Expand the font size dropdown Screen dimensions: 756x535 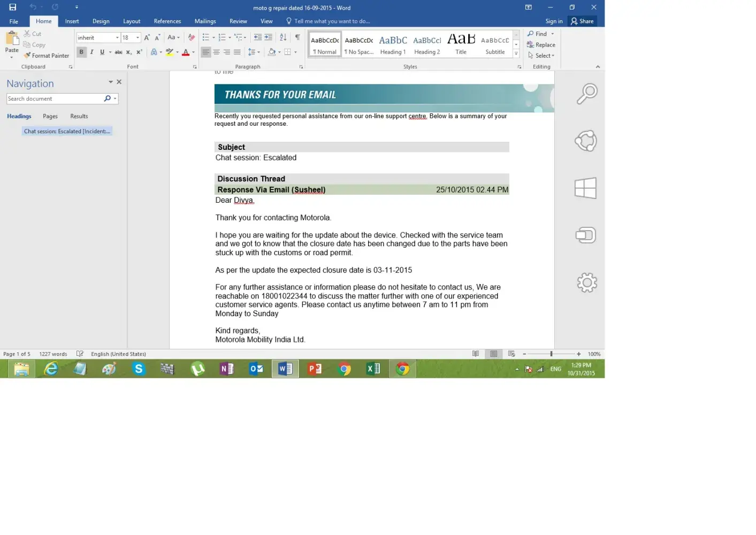tap(138, 38)
